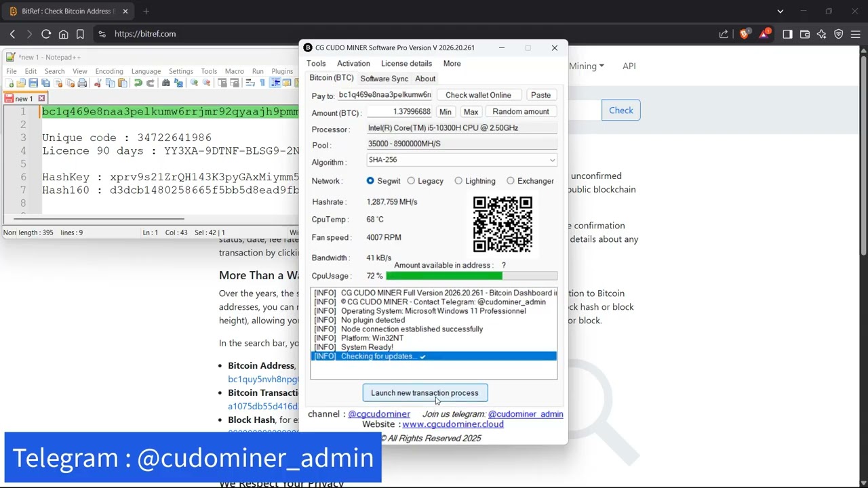Click the Redo arrow in Notepad++ toolbar
This screenshot has width=868, height=488.
tap(151, 83)
